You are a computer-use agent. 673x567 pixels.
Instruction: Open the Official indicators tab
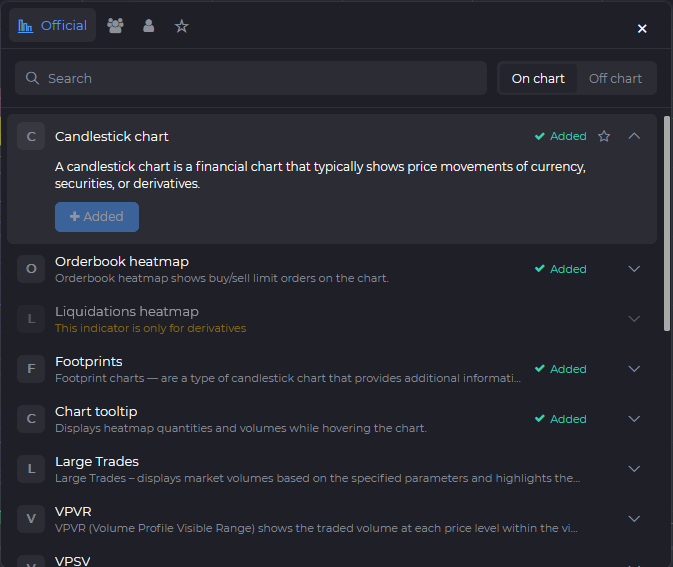52,26
